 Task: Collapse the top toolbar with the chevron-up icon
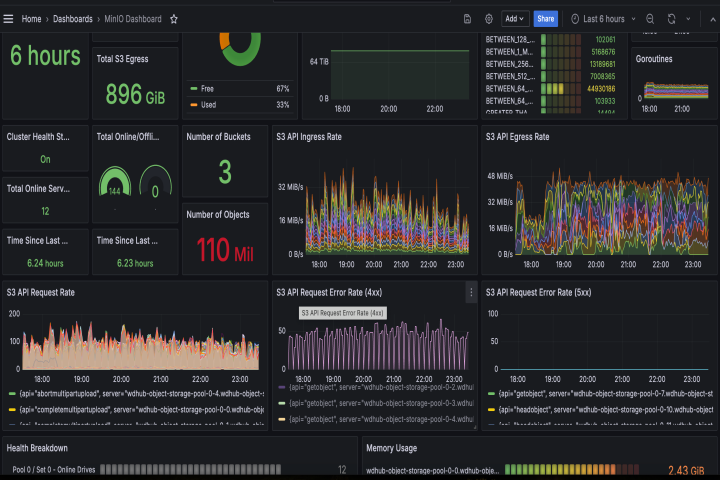(713, 19)
